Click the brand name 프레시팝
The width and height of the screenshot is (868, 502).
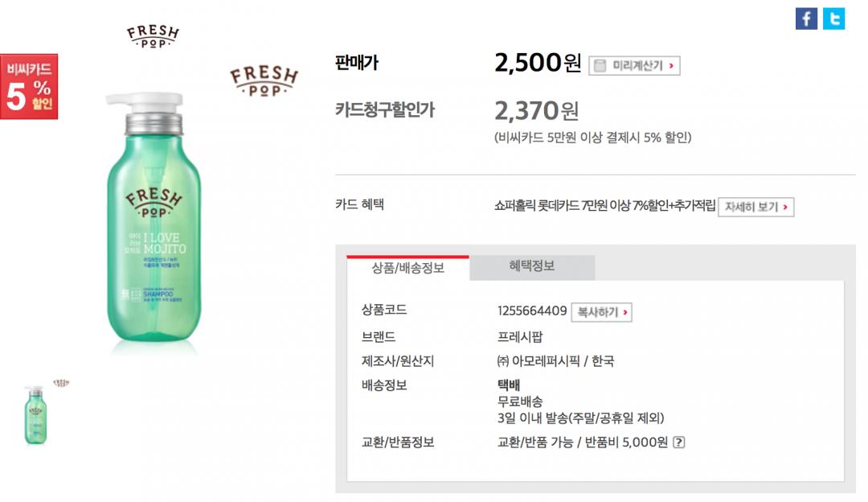pyautogui.click(x=520, y=337)
